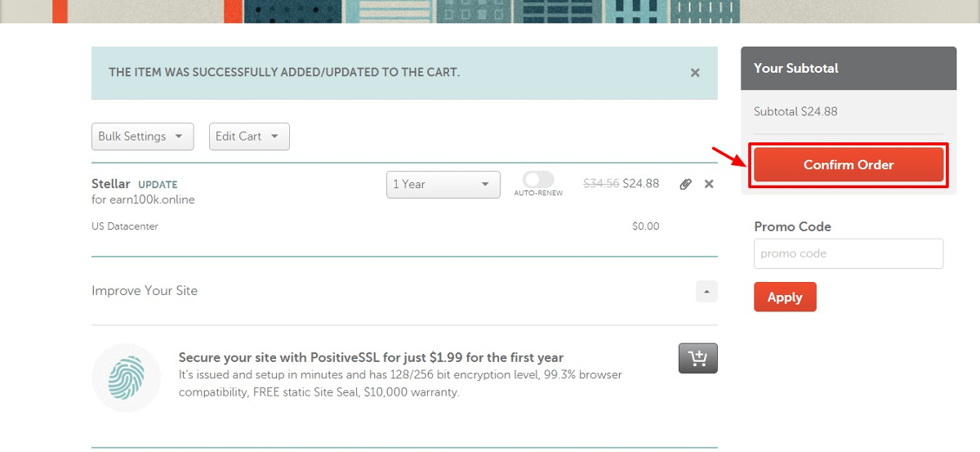Click the fingerprint PositiveSSL icon
This screenshot has height=452, width=980.
tap(126, 377)
